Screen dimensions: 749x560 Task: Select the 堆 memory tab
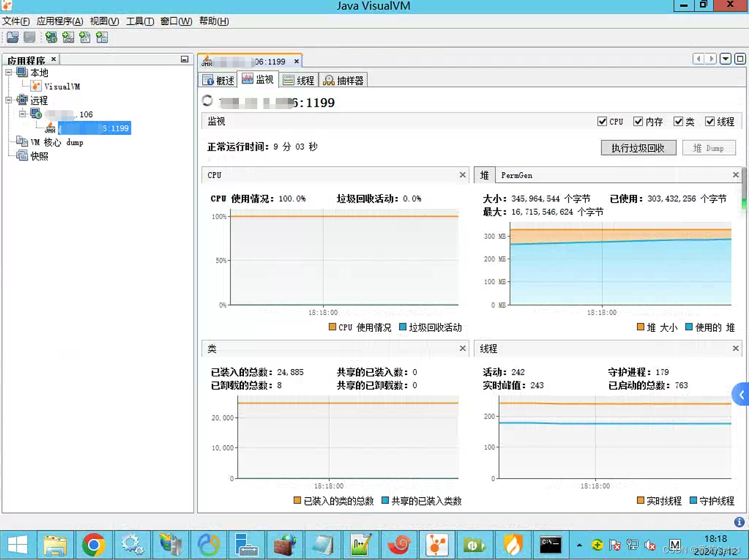pyautogui.click(x=484, y=175)
